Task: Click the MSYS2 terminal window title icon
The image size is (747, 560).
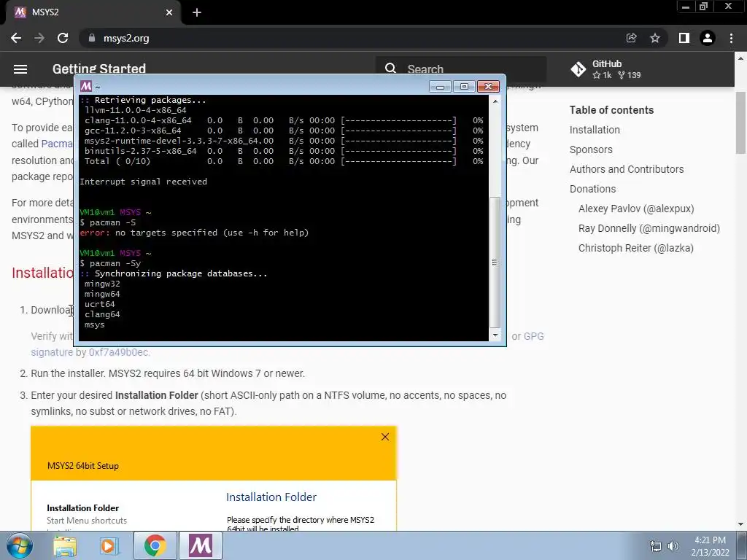Action: coord(86,86)
